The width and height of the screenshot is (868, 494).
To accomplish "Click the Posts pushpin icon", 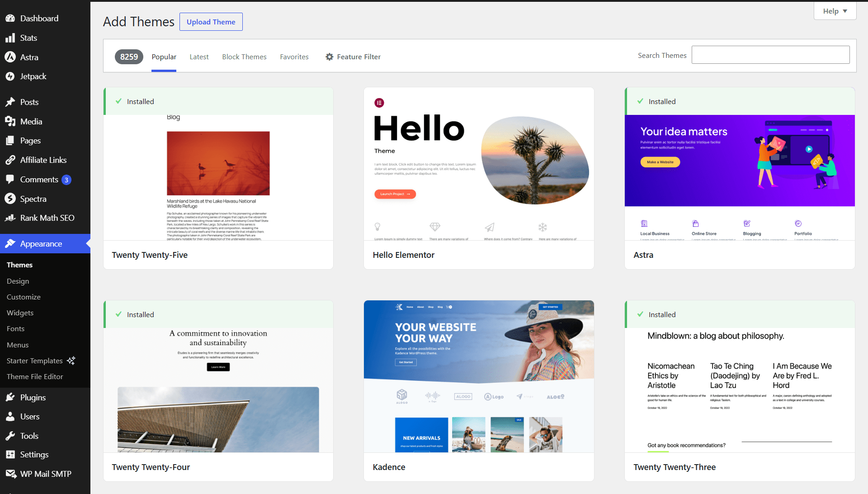I will (10, 102).
